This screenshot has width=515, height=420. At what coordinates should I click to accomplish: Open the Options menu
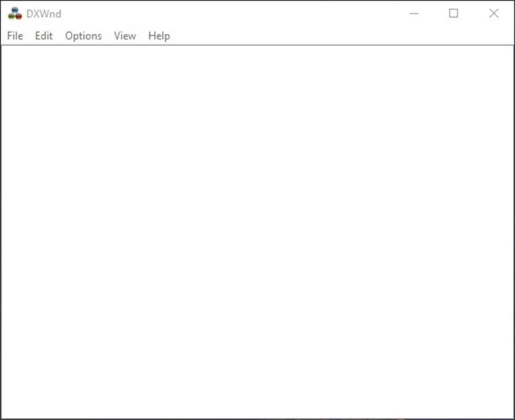click(x=84, y=36)
